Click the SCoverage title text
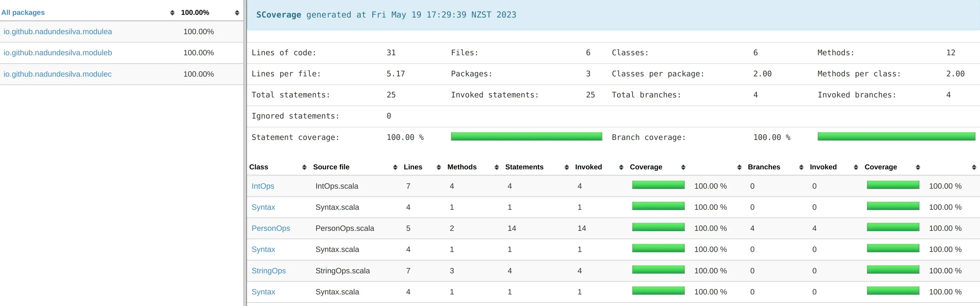 pos(279,15)
